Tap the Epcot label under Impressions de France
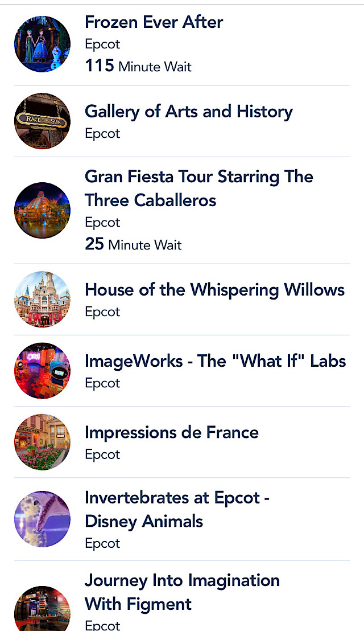This screenshot has width=364, height=631. coord(102,454)
